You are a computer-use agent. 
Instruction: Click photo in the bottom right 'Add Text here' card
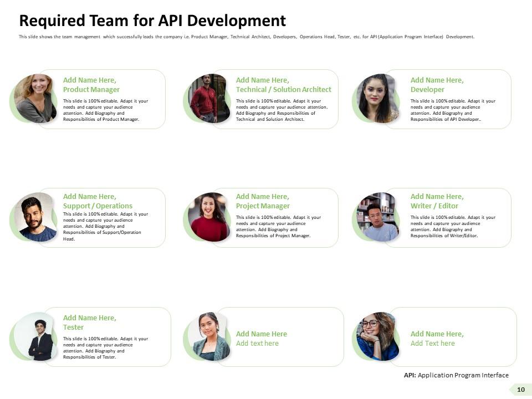pyautogui.click(x=377, y=336)
